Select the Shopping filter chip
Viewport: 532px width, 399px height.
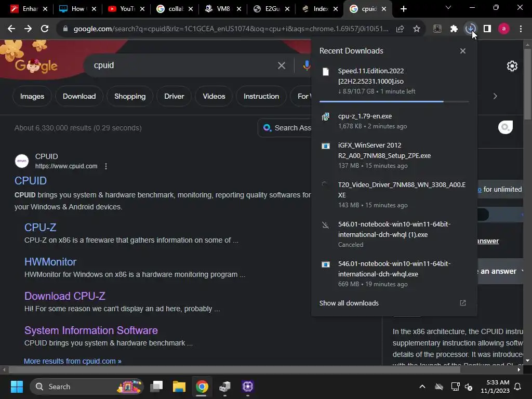[x=130, y=96]
